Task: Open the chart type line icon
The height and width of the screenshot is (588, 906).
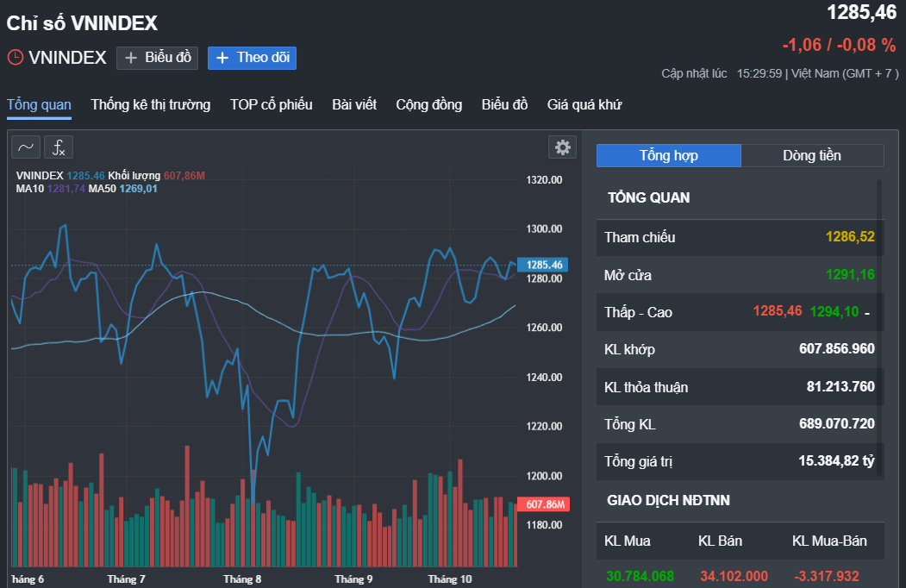Action: (26, 147)
